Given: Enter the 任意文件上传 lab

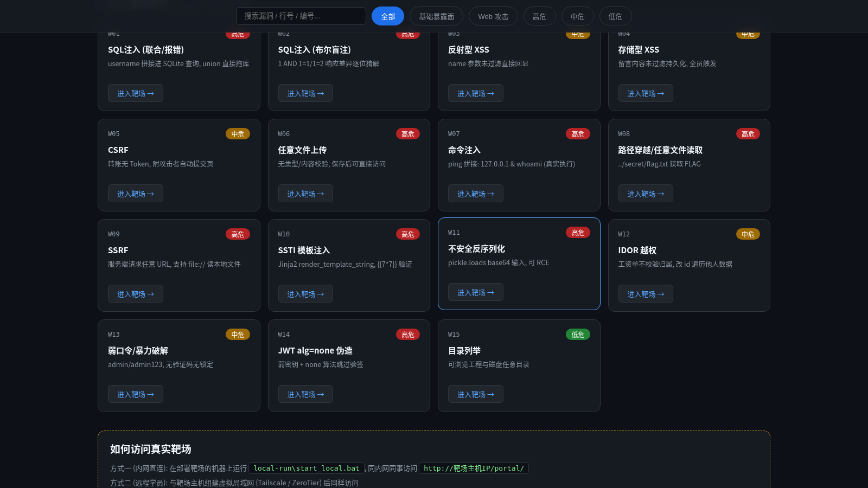Looking at the screenshot, I should (305, 194).
